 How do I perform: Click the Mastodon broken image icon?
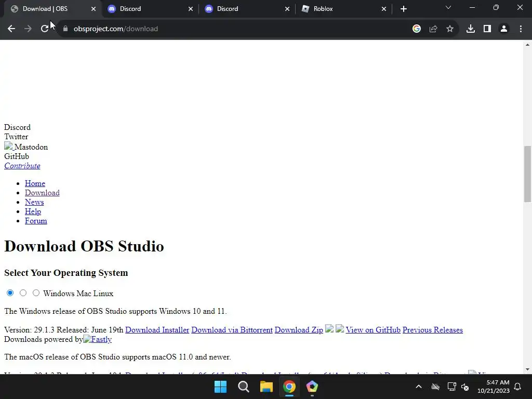(8, 147)
